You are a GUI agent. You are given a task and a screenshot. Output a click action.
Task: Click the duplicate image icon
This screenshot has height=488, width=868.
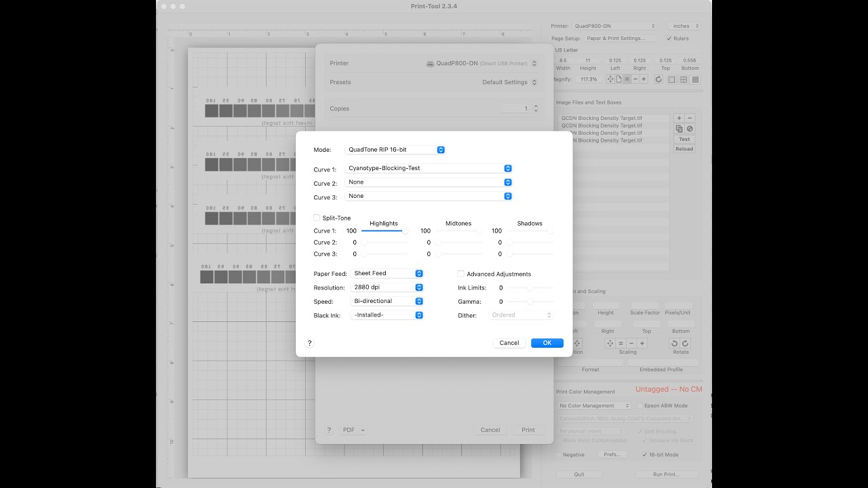pos(679,129)
